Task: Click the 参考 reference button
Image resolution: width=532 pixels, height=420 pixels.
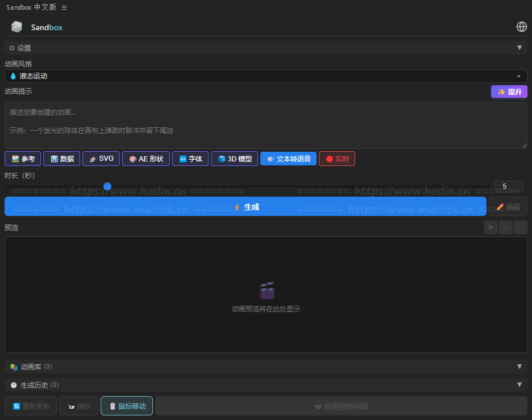Action: [23, 159]
